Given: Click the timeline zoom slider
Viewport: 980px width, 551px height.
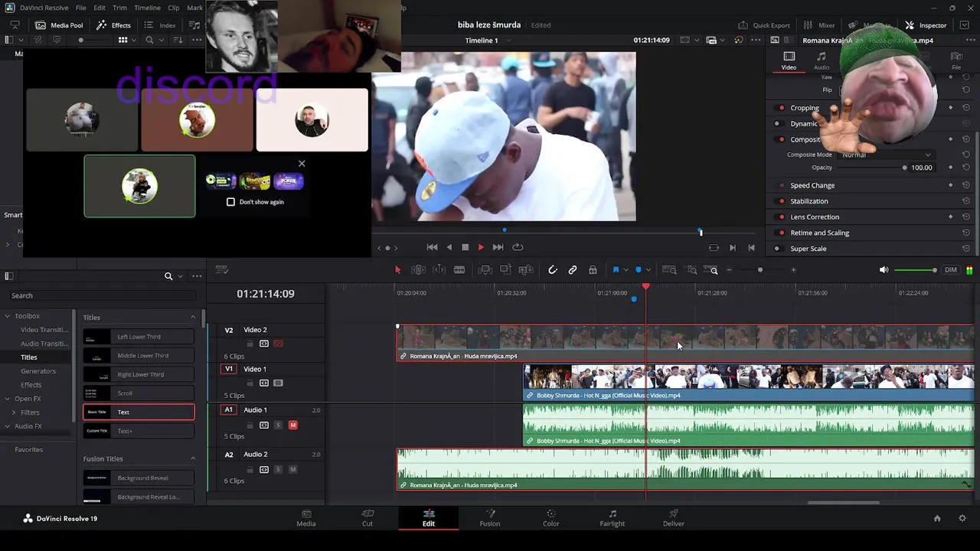Looking at the screenshot, I should click(760, 270).
